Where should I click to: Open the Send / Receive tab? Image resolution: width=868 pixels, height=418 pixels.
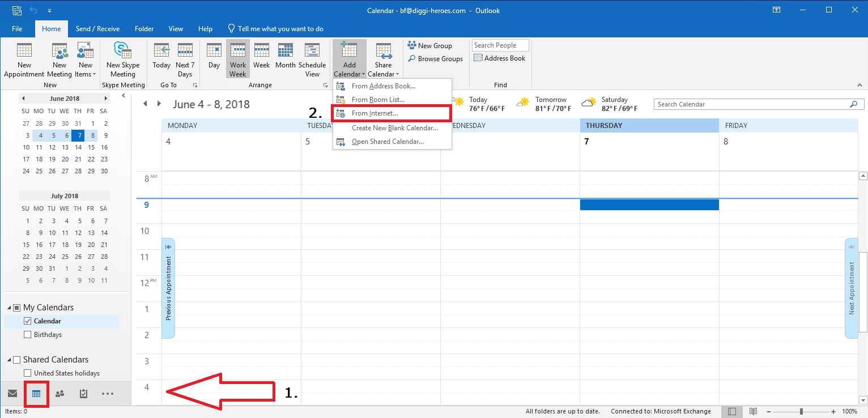click(x=97, y=29)
